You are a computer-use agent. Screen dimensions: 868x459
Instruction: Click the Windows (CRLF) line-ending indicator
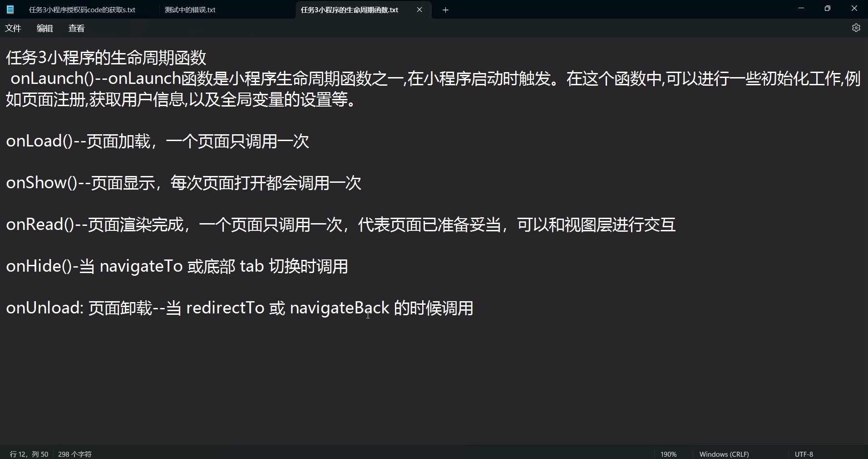[724, 454]
